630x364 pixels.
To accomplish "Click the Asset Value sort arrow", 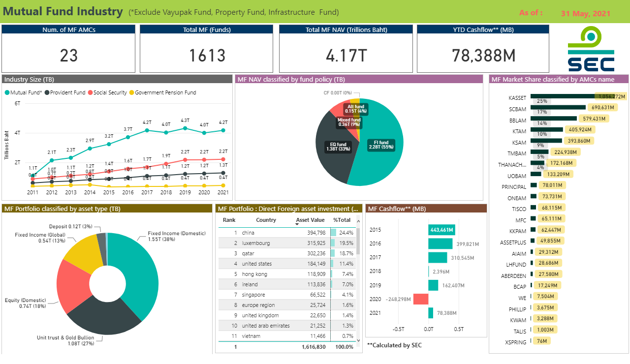I will (297, 224).
